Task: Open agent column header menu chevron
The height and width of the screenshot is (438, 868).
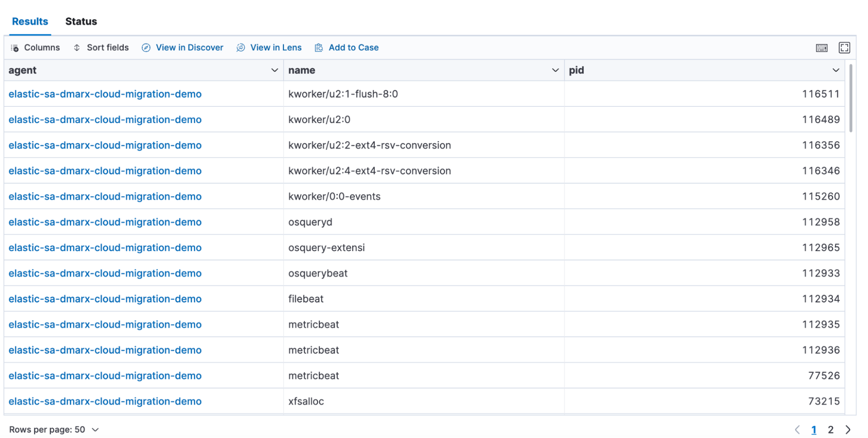Action: coord(274,70)
